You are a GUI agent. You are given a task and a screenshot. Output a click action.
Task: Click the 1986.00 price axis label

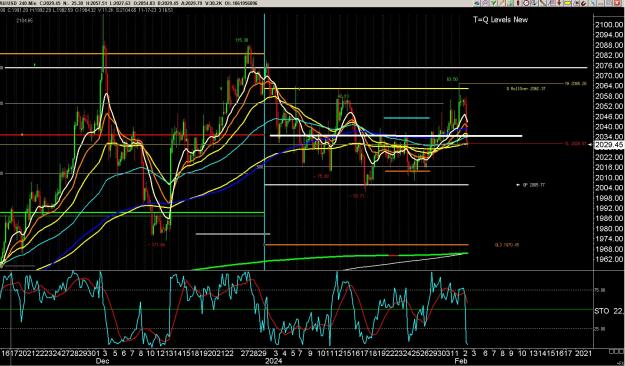pos(609,218)
